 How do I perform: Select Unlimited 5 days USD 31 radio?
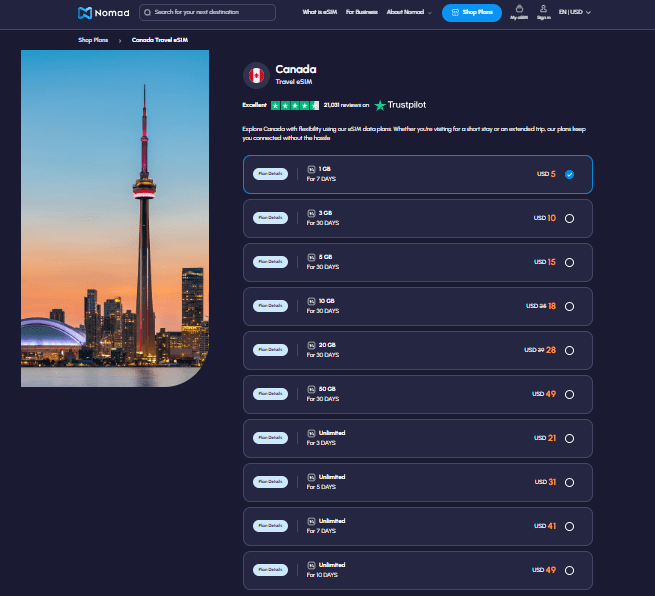click(569, 482)
